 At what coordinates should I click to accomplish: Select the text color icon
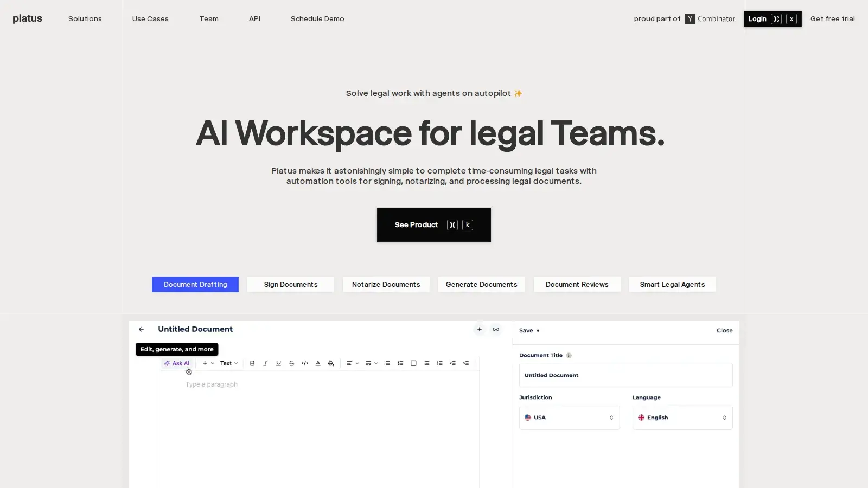[x=318, y=363]
